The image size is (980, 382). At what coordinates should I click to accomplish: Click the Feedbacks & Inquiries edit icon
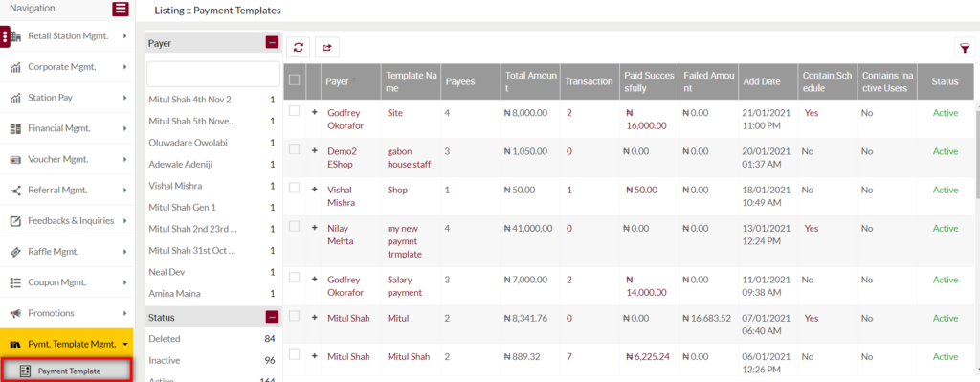click(16, 221)
